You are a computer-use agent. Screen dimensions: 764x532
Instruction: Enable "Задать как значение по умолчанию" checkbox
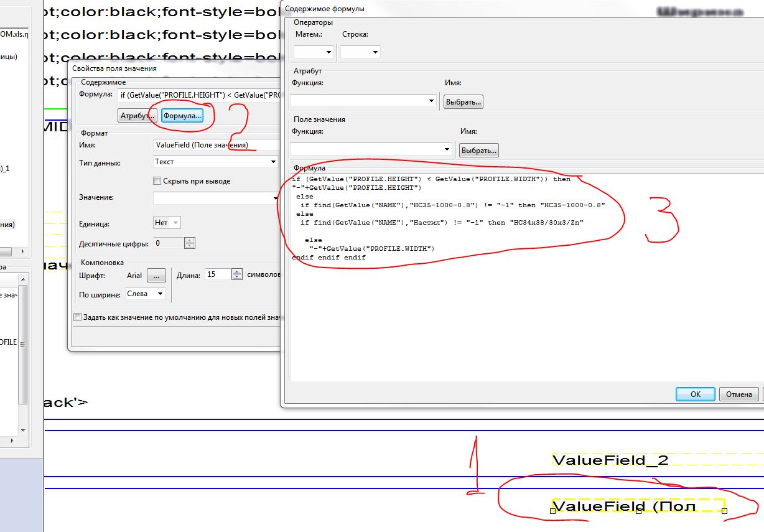point(78,317)
